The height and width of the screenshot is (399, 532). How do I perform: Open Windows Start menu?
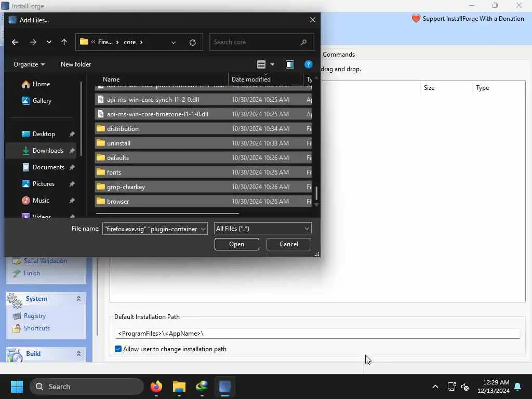point(17,387)
